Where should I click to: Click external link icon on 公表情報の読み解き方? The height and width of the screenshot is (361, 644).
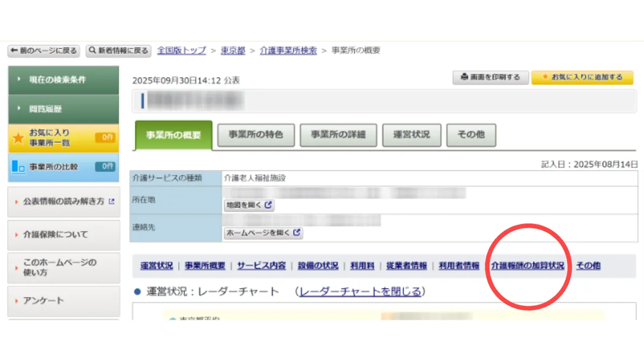click(112, 201)
